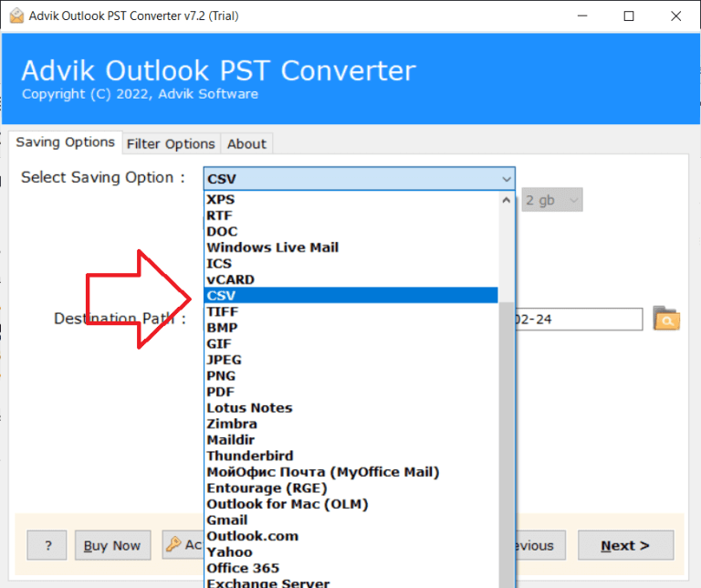Viewport: 701px width, 588px height.
Task: Click into the Destination Path field
Action: [579, 320]
